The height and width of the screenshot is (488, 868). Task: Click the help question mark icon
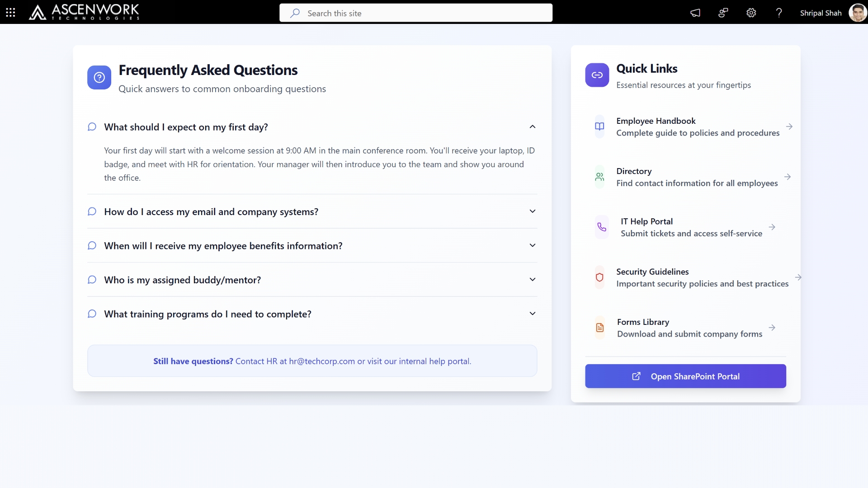click(x=778, y=13)
